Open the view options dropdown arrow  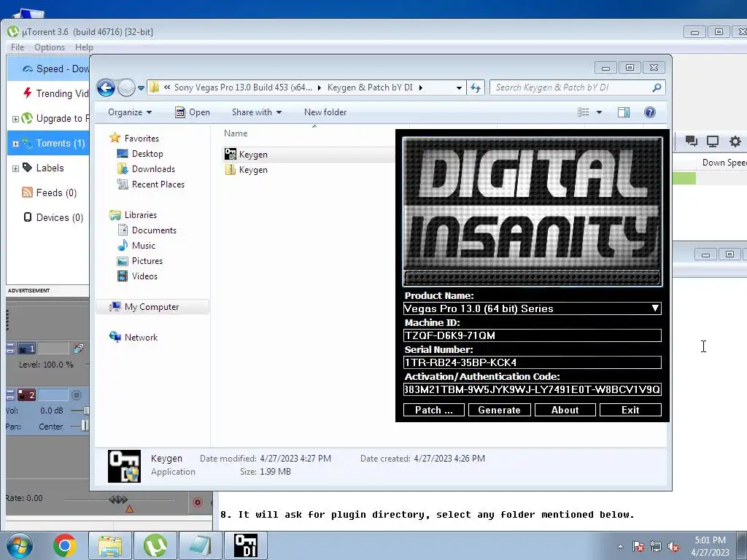point(600,112)
